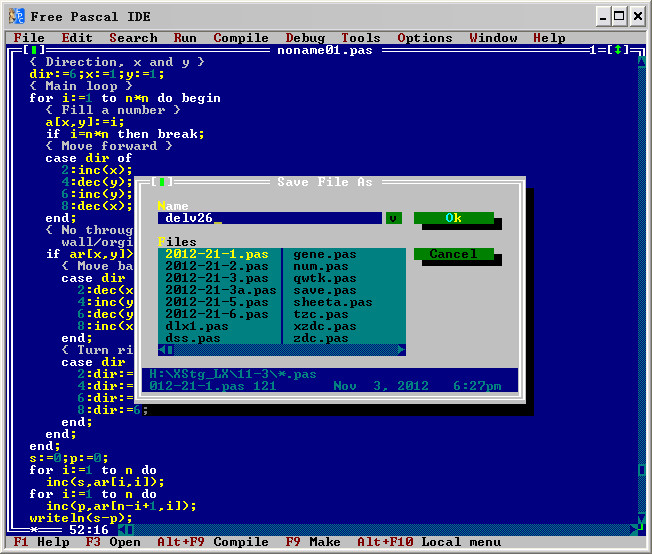This screenshot has width=652, height=554.
Task: Close the noname01.pas editor window via green box
Action: click(34, 50)
